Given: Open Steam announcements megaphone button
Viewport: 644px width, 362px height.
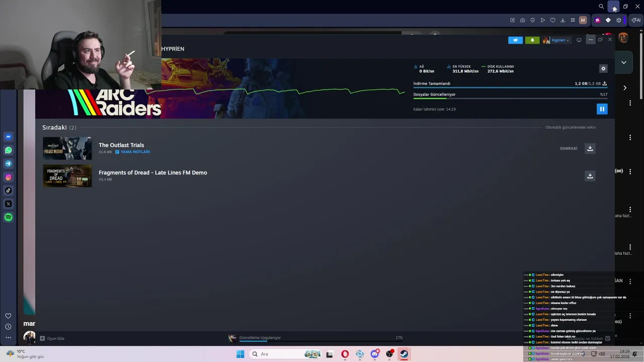Looking at the screenshot, I should point(515,40).
